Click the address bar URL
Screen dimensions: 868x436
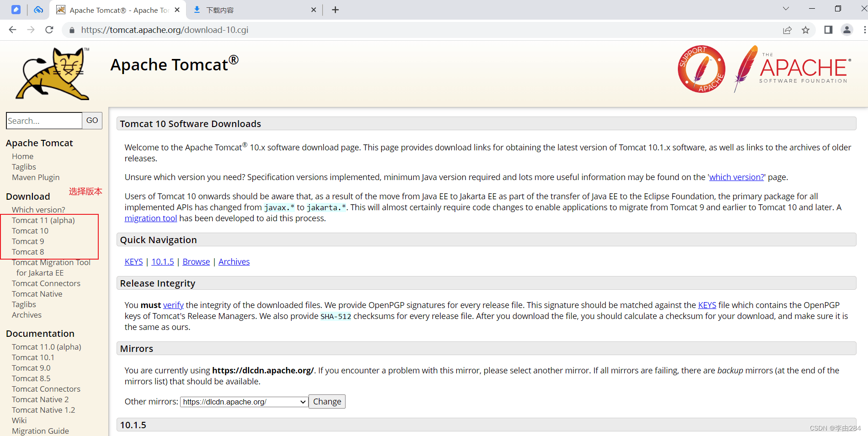click(x=165, y=30)
